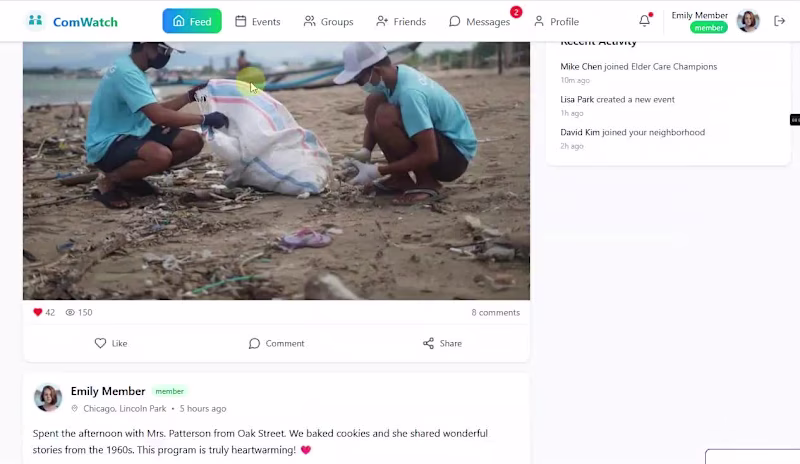Click the location pin icon beside Chicago
Image resolution: width=800 pixels, height=464 pixels.
pos(74,408)
